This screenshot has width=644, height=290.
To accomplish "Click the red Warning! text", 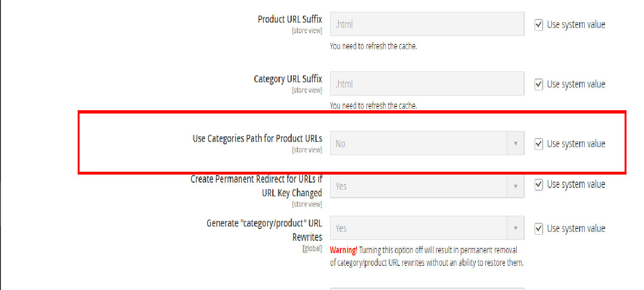I will point(343,250).
